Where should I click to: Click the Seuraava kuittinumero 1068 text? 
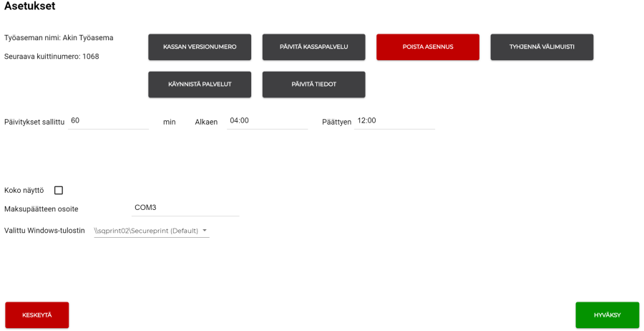(x=52, y=57)
